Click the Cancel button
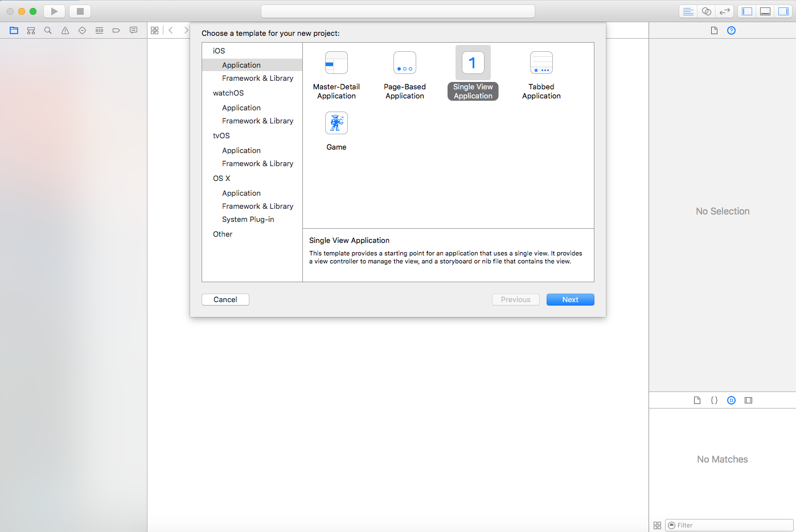 [x=225, y=299]
